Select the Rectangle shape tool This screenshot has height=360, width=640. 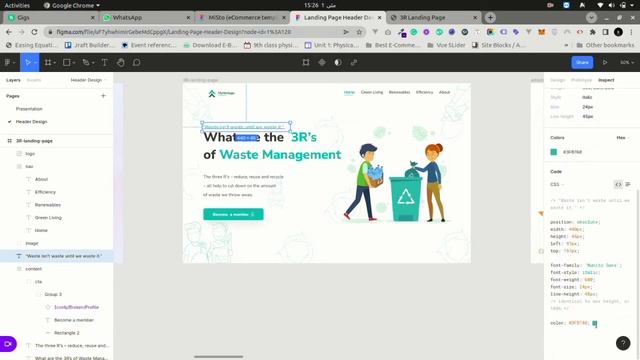[67, 62]
